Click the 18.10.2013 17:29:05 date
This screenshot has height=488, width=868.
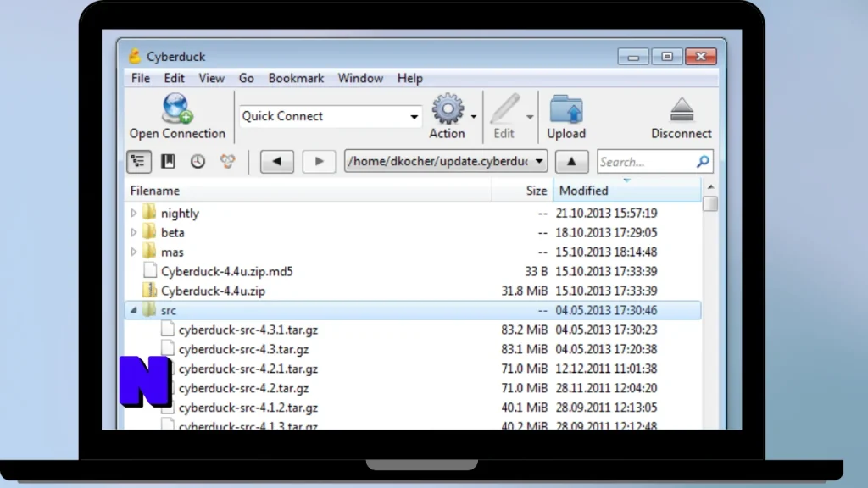pyautogui.click(x=606, y=232)
